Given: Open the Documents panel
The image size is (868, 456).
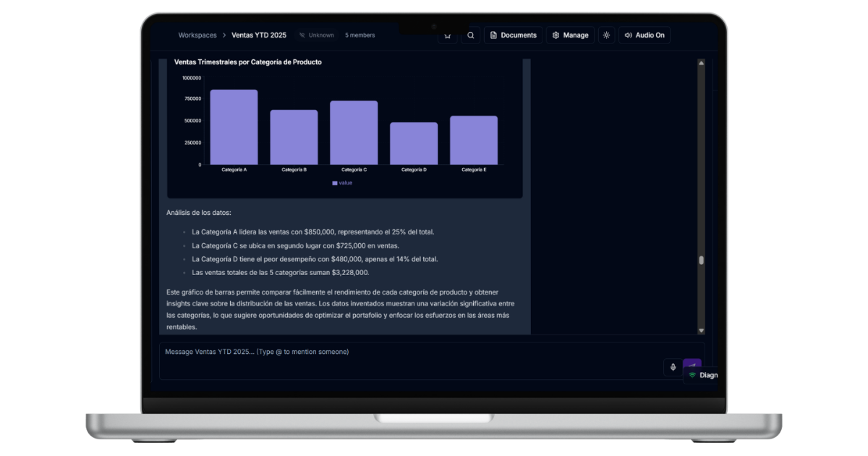Looking at the screenshot, I should click(x=513, y=35).
